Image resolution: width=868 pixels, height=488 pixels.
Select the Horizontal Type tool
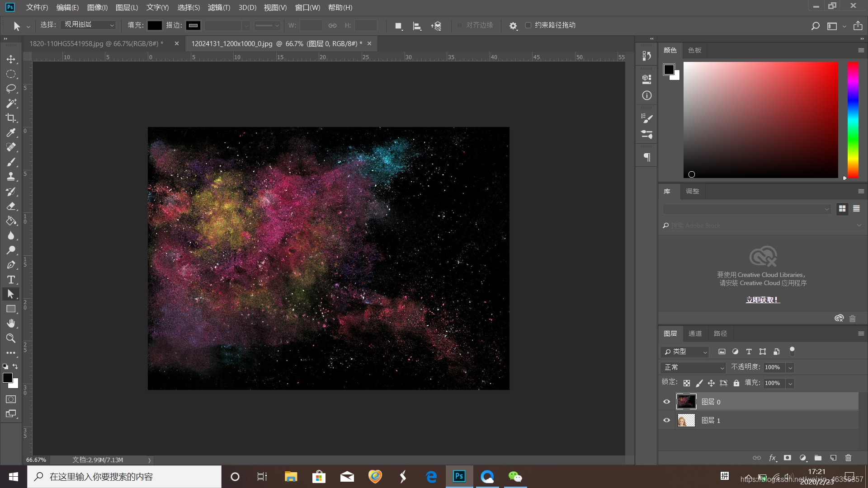[11, 280]
